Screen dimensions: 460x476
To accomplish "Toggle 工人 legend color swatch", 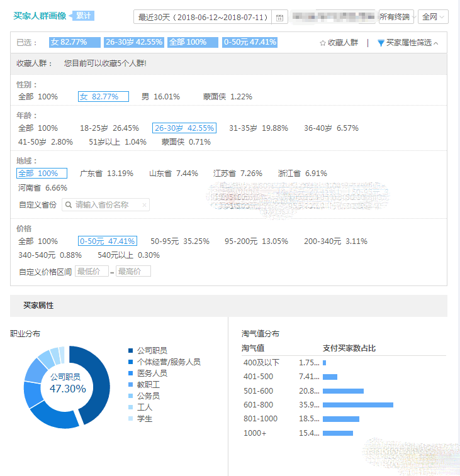I will pyautogui.click(x=131, y=407).
